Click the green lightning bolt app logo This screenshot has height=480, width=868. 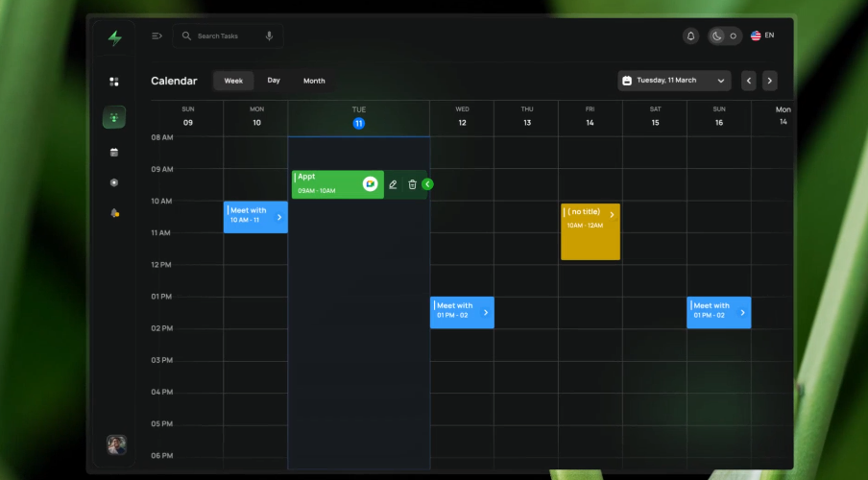(x=115, y=37)
